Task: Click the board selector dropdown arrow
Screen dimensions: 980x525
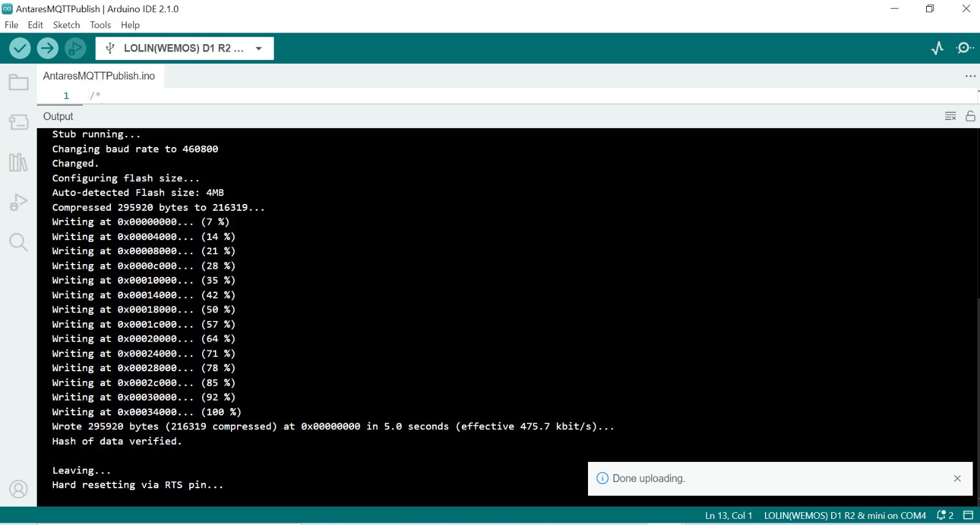Action: (x=259, y=48)
